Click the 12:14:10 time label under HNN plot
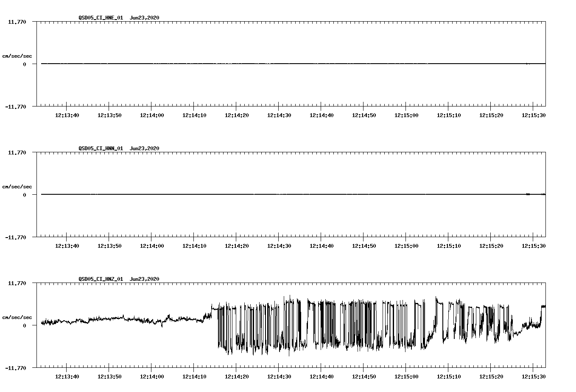This screenshot has height=392, width=576. [x=194, y=246]
